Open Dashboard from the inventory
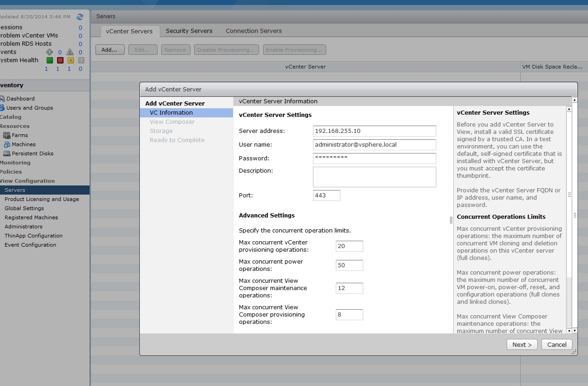 point(20,99)
